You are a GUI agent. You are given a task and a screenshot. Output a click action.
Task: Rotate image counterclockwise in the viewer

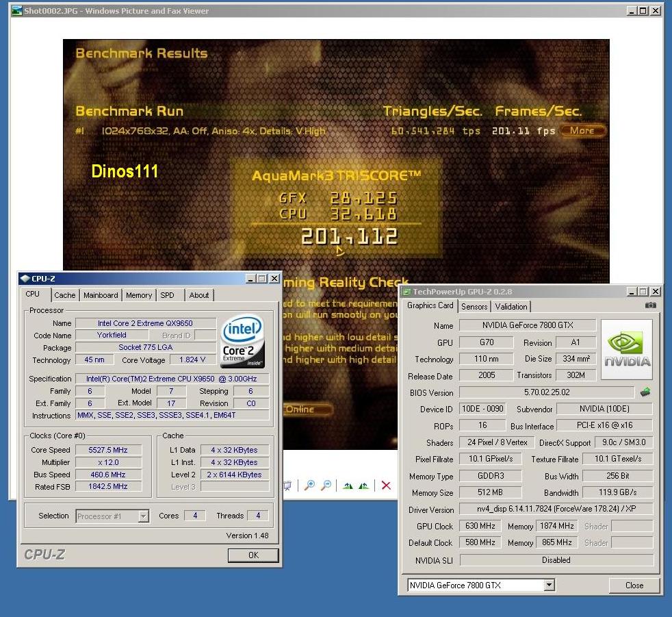(x=363, y=486)
